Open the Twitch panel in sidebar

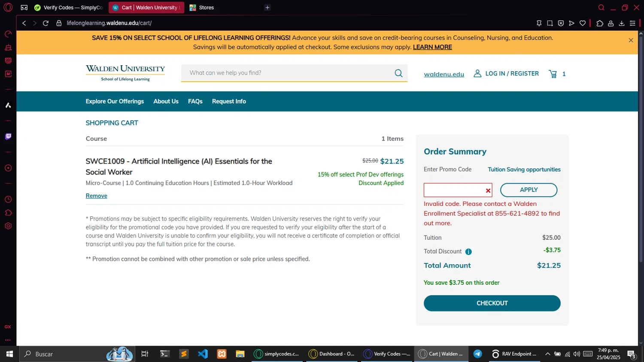pyautogui.click(x=8, y=136)
